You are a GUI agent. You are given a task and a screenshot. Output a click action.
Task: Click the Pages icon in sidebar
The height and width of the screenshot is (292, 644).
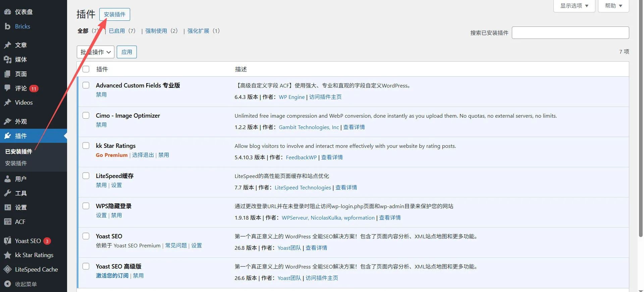[8, 74]
